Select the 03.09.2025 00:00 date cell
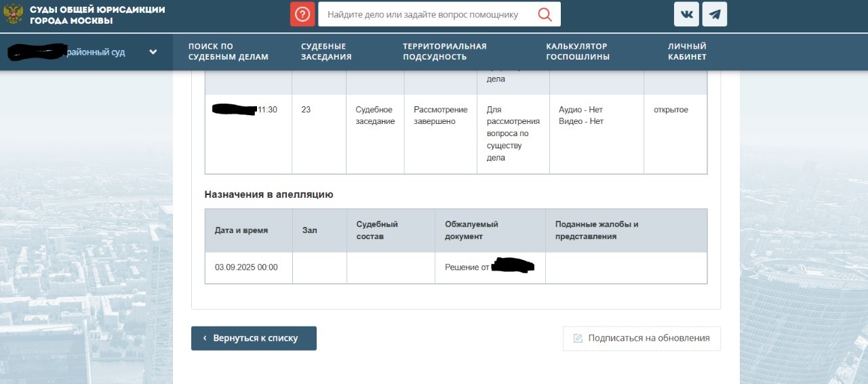The height and width of the screenshot is (384, 868). pyautogui.click(x=246, y=268)
